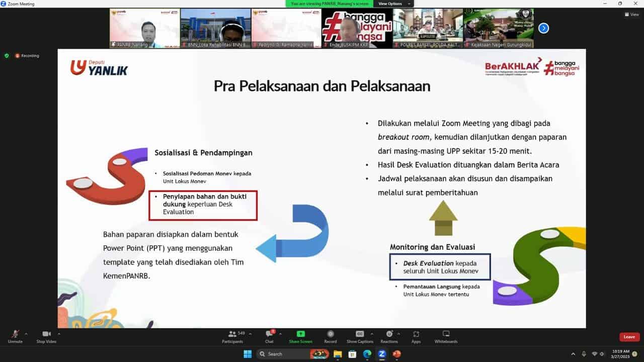The image size is (644, 362).
Task: Select BNN_Loka Rehabilitasi video thumbnail
Action: pos(215,28)
